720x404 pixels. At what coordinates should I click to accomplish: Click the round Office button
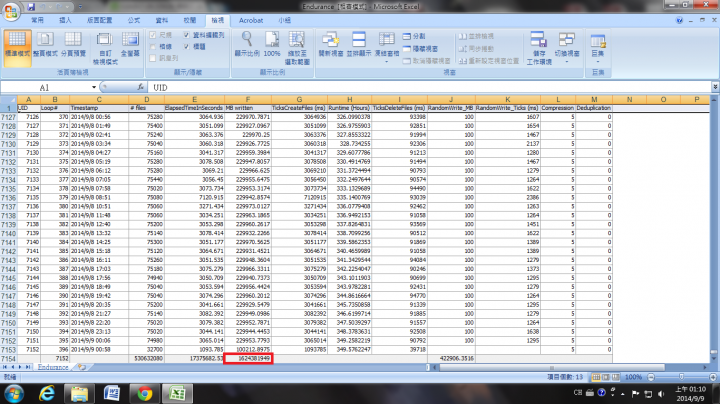click(x=11, y=11)
